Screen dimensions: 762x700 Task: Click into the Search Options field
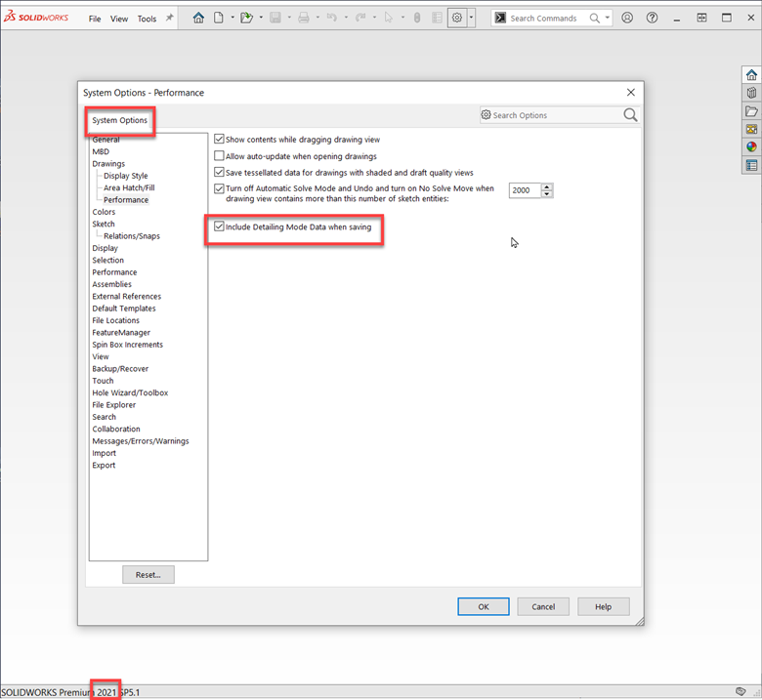click(x=557, y=115)
